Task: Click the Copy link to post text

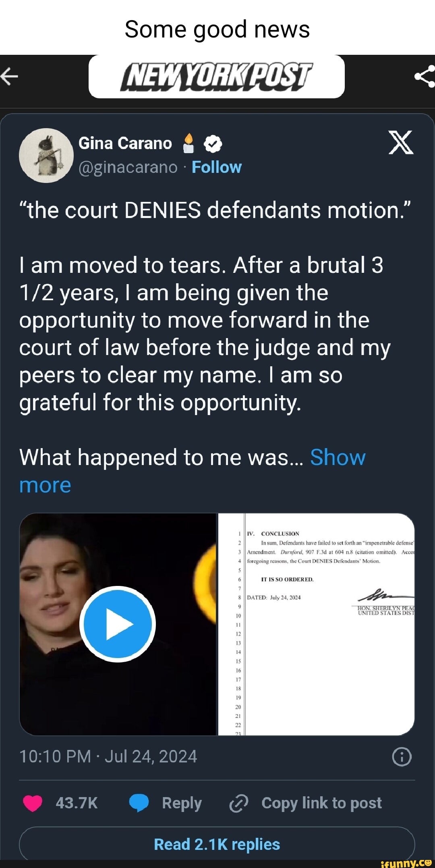Action: (x=321, y=803)
